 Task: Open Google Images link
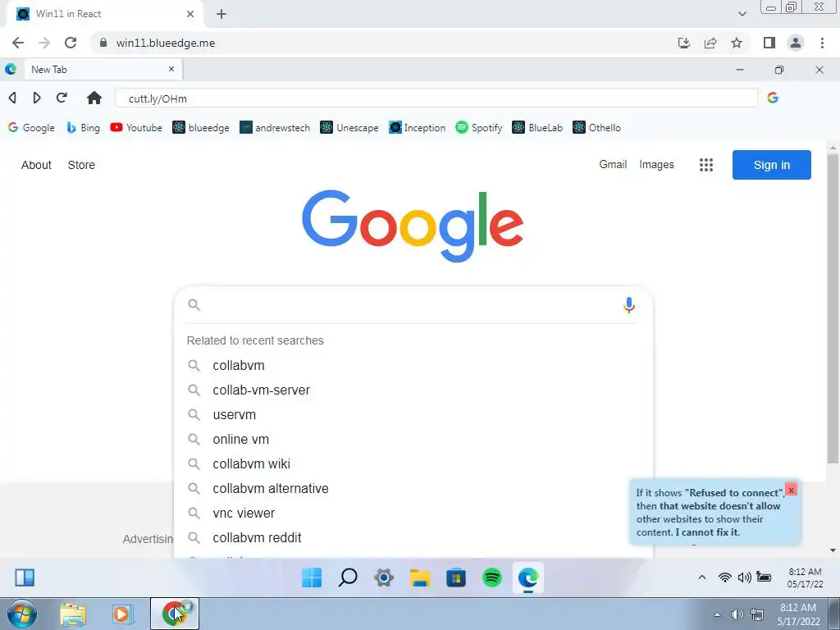[x=656, y=164]
